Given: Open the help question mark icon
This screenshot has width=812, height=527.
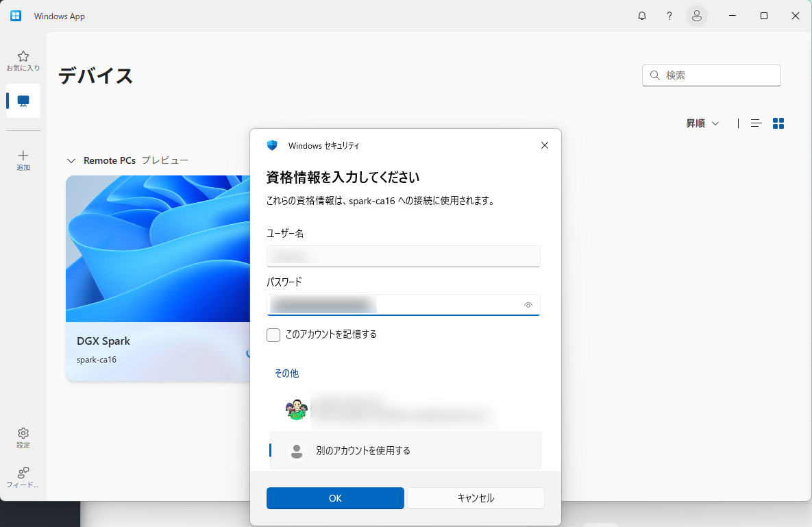Looking at the screenshot, I should (x=669, y=16).
